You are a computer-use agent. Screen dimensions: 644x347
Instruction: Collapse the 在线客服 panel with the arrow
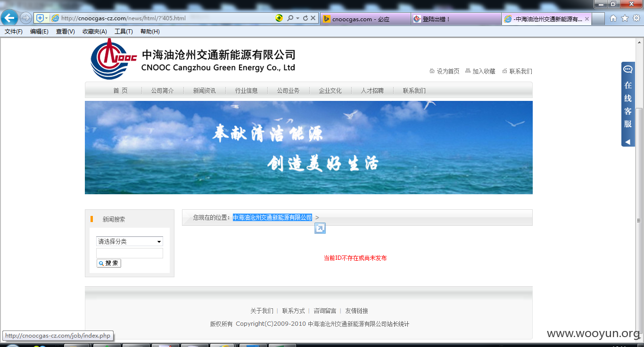click(627, 142)
